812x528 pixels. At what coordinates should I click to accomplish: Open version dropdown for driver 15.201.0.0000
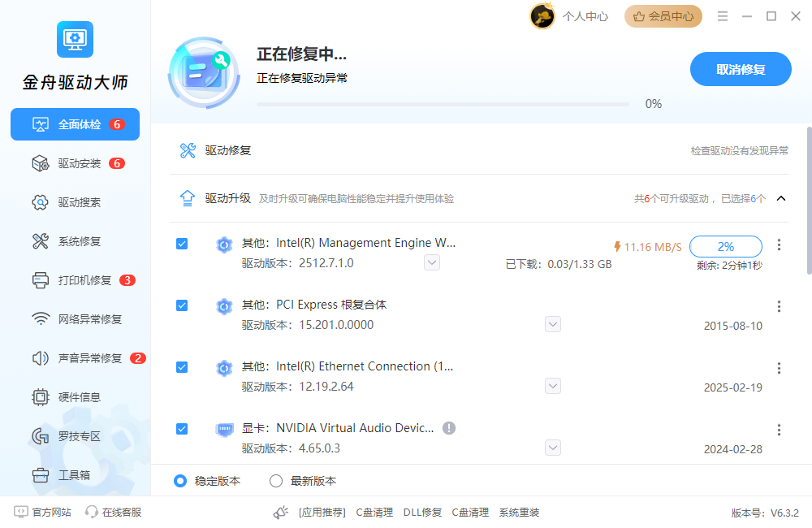[553, 324]
